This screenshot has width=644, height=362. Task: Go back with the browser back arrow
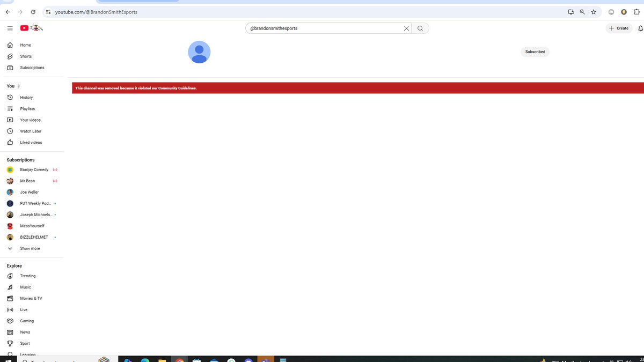pyautogui.click(x=8, y=12)
